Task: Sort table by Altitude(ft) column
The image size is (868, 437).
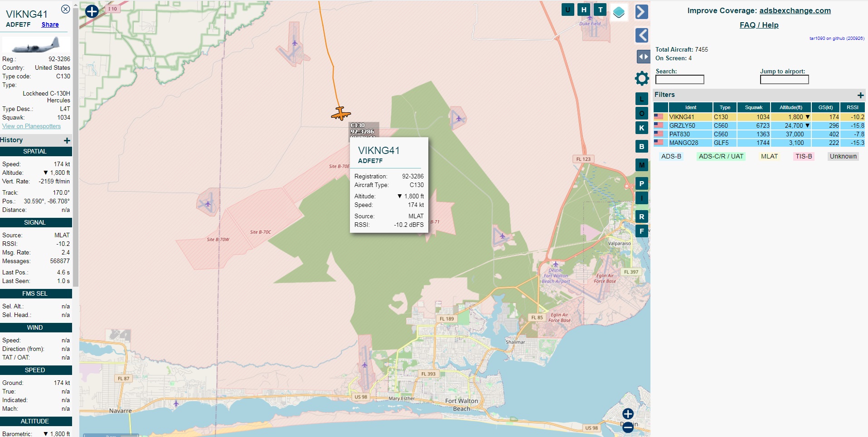Action: (x=790, y=107)
